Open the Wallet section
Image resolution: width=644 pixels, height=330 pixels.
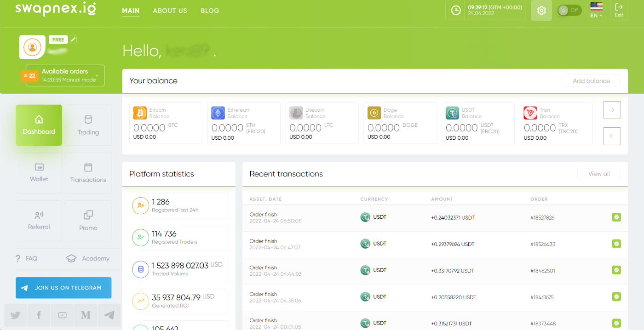pos(39,173)
